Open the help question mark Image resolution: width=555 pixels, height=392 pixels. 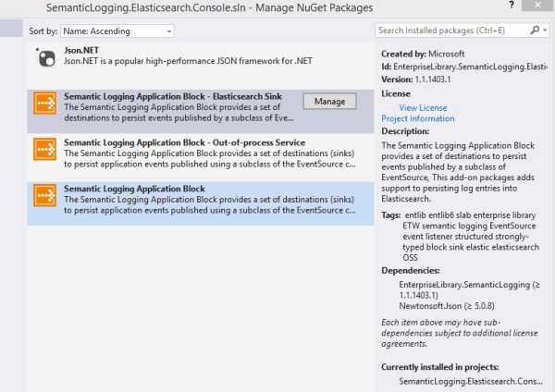[x=512, y=7]
